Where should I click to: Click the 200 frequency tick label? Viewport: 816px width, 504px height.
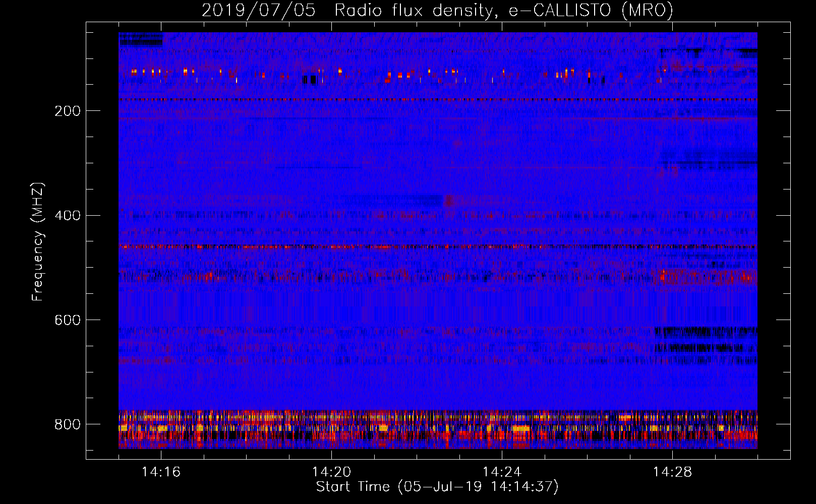pyautogui.click(x=68, y=111)
